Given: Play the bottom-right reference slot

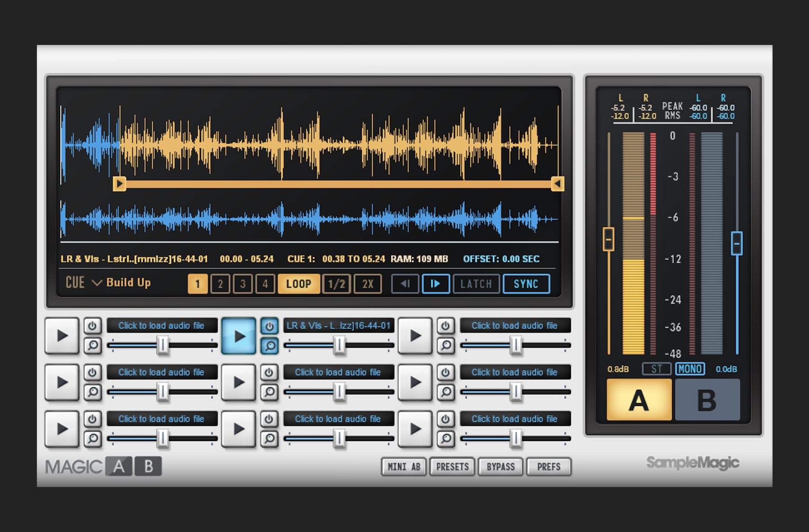Looking at the screenshot, I should [415, 429].
